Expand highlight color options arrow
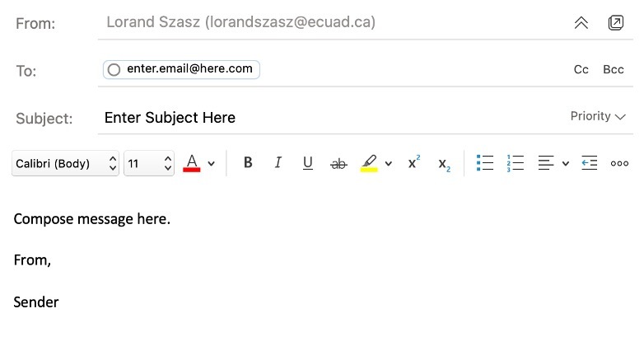 (x=388, y=164)
